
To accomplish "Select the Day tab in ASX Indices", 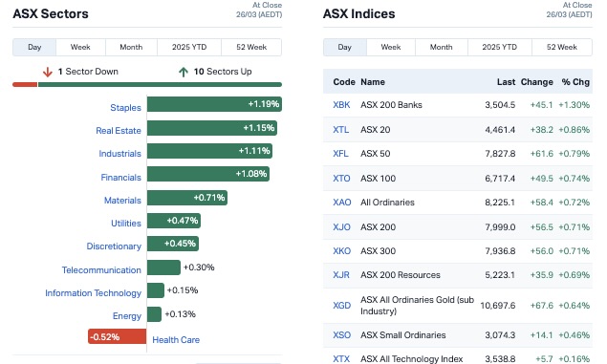I will (x=344, y=47).
